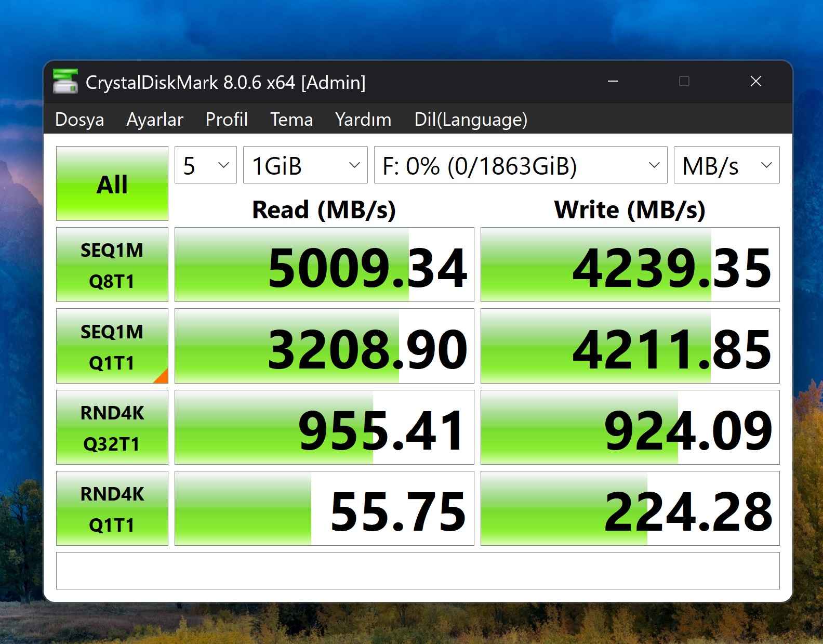Run the SEQ1M Q1T1 benchmark
This screenshot has height=644, width=823.
pos(112,346)
